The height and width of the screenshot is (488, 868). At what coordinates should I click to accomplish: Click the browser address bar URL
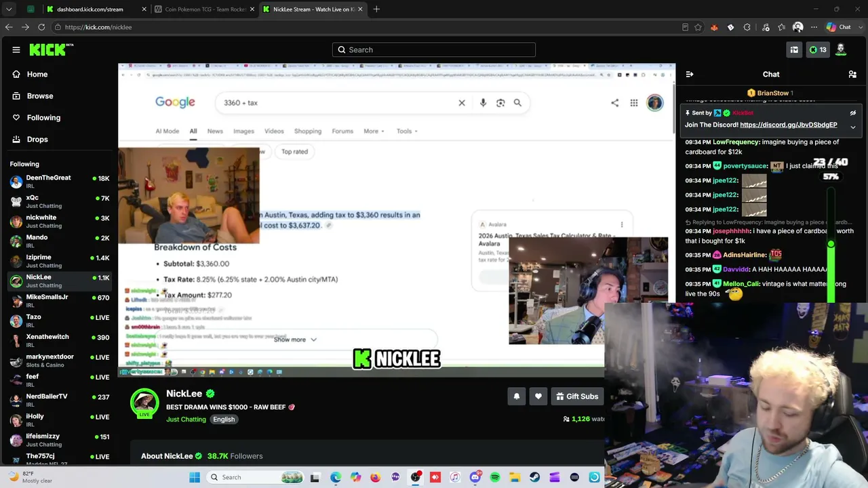coord(98,27)
